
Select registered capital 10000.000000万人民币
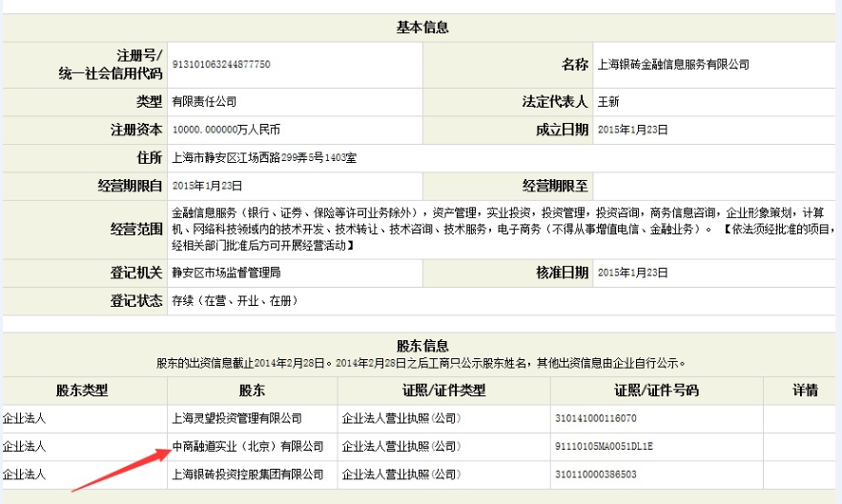[226, 130]
